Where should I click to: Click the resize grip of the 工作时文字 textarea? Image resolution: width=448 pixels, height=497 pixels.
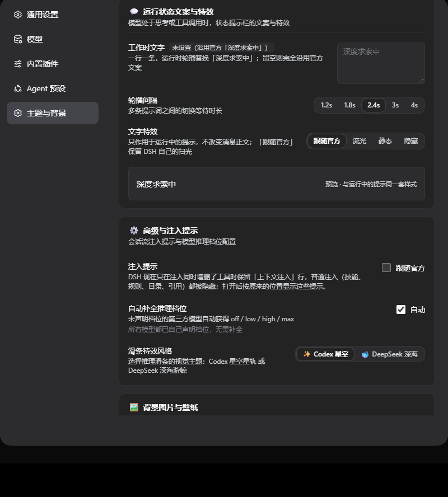click(x=421, y=81)
